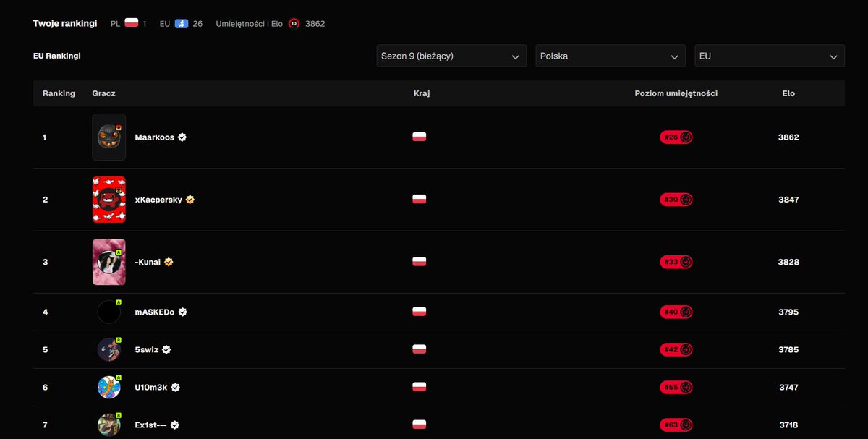
Task: Open xKacpersky's red avatar
Action: 109,200
